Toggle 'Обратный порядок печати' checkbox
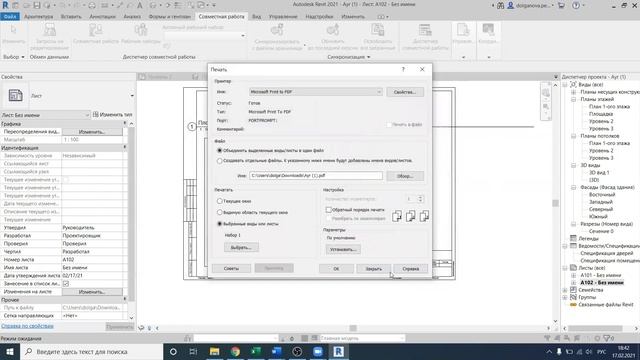This screenshot has height=360, width=640. point(329,210)
